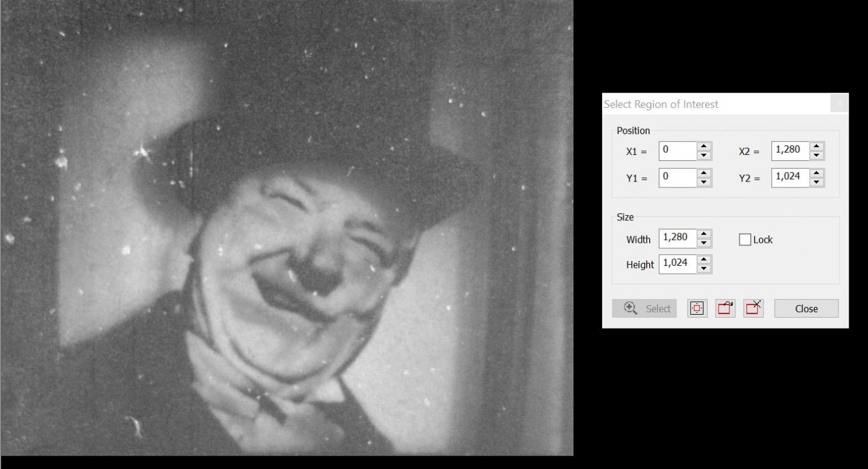This screenshot has height=469, width=868.
Task: Click the center region of interest icon
Action: tap(697, 308)
